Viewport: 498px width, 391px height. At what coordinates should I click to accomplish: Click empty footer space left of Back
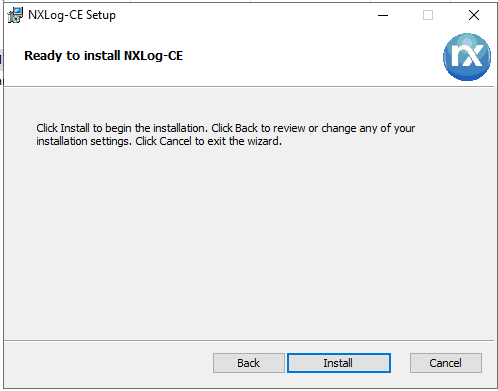pos(108,363)
